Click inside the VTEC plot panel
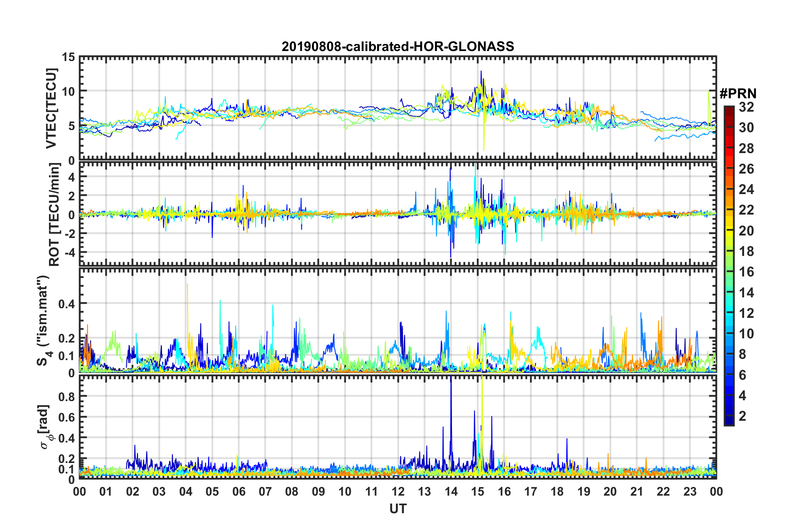Image resolution: width=796 pixels, height=532 pixels. click(x=398, y=108)
